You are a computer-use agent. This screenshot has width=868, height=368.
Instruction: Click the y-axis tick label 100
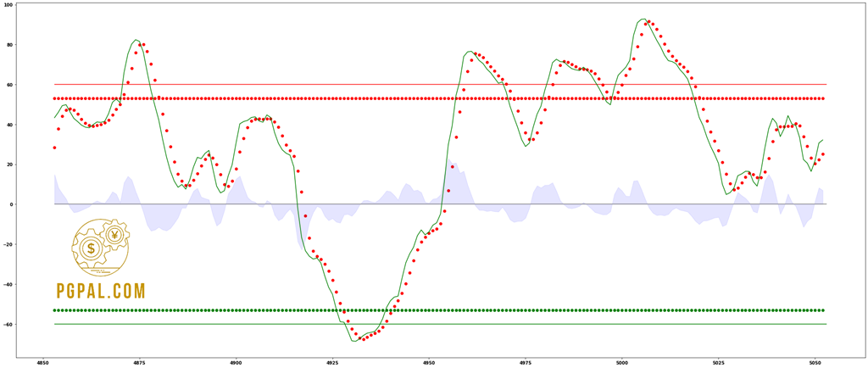[x=10, y=5]
